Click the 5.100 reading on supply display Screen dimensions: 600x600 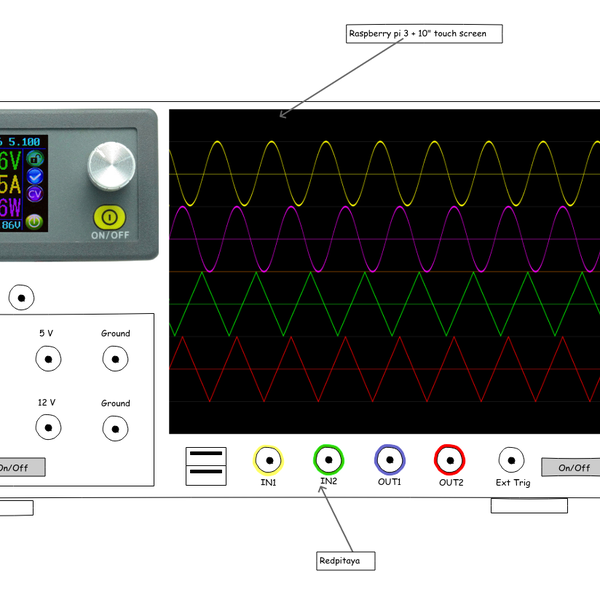point(24,142)
